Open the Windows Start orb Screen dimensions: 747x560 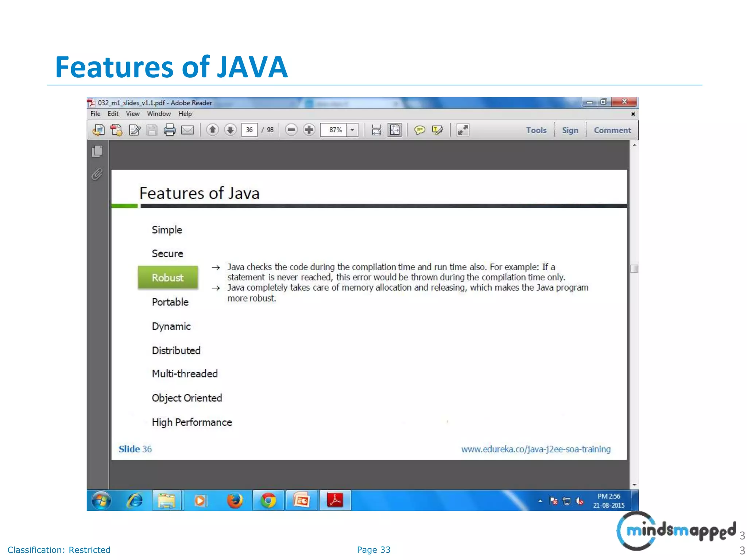(101, 501)
